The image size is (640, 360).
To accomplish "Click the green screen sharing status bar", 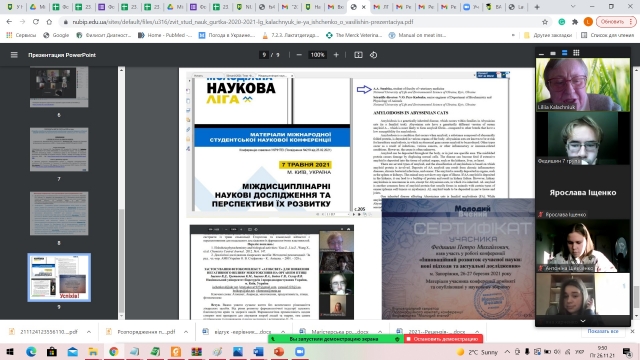I will (x=336, y=339).
